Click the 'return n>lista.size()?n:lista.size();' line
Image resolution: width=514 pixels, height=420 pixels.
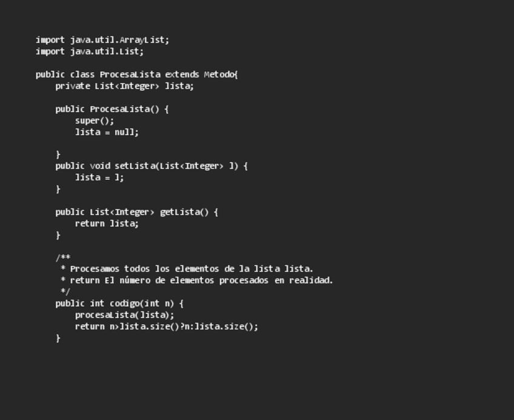pos(166,327)
